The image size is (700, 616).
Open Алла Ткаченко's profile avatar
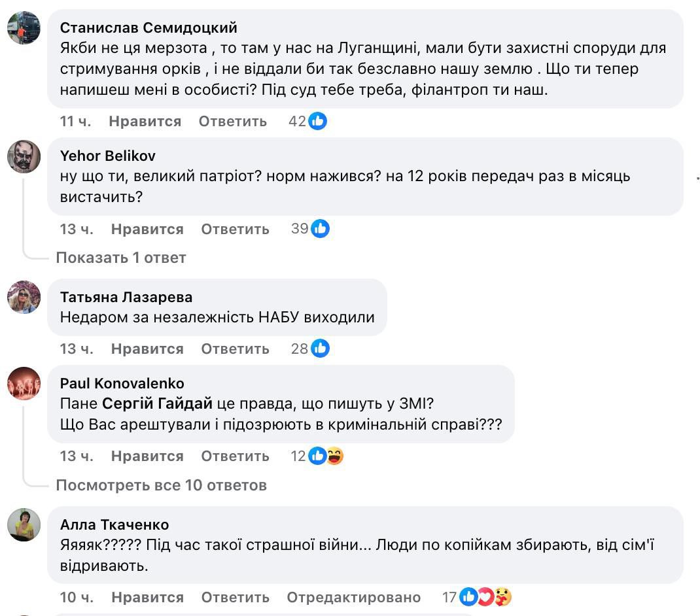click(24, 524)
